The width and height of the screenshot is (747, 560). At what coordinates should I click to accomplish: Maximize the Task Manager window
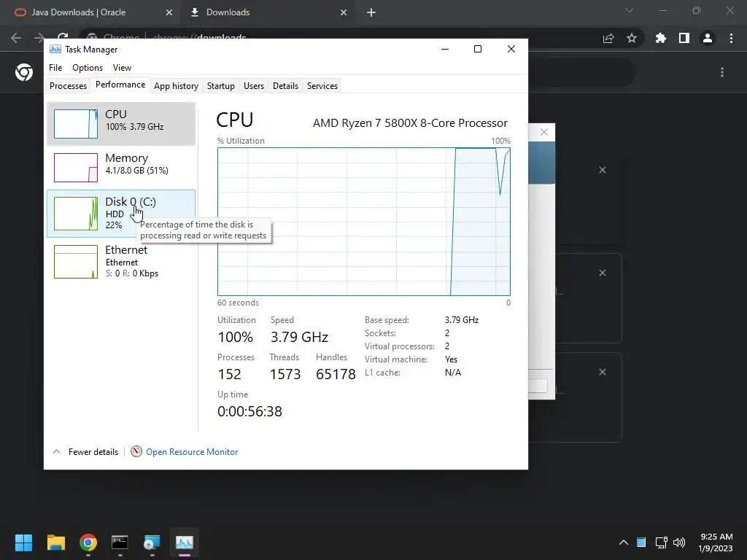click(x=478, y=49)
